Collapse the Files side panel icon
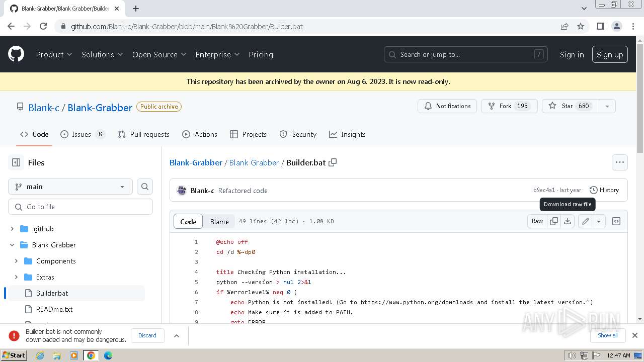The width and height of the screenshot is (644, 362). click(16, 162)
